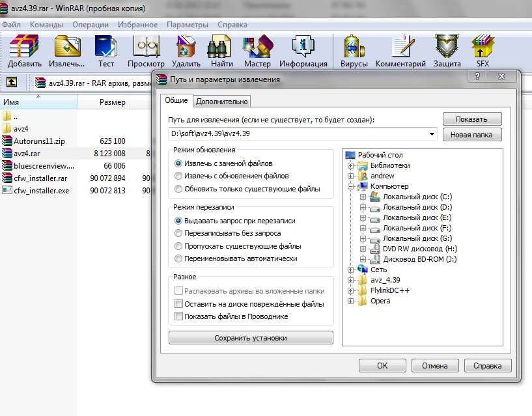Screen dimensions: 532x416
Task: Select the avz4 folder icon in file list
Action: pyautogui.click(x=7, y=129)
